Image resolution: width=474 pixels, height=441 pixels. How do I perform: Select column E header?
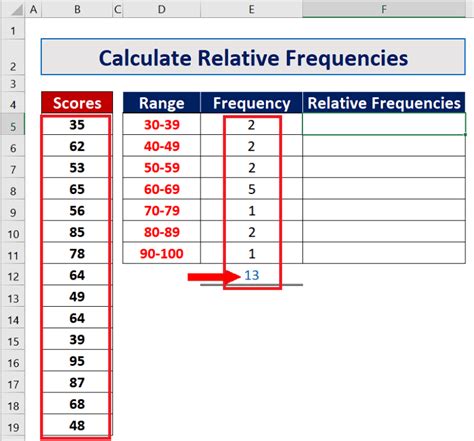pos(251,9)
